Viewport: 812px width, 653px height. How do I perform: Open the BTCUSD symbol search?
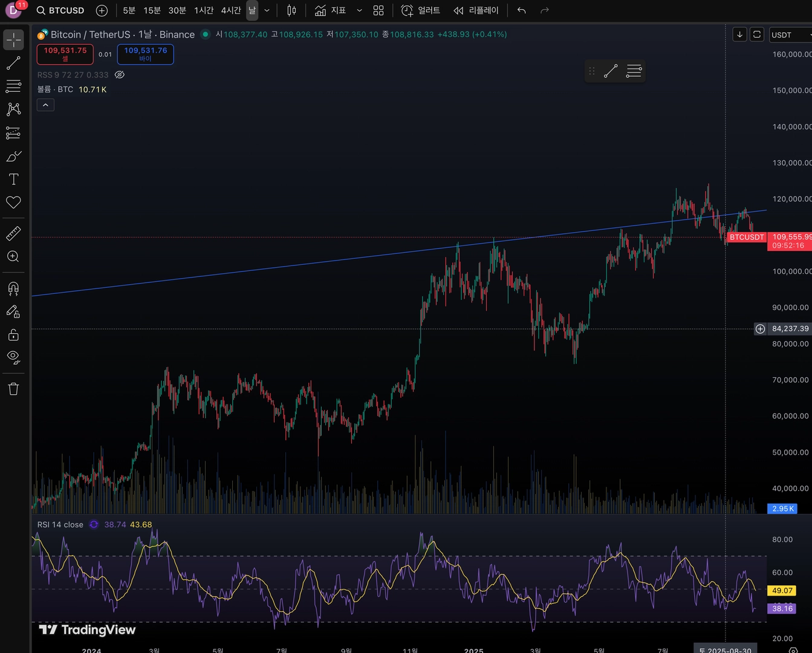pyautogui.click(x=60, y=10)
